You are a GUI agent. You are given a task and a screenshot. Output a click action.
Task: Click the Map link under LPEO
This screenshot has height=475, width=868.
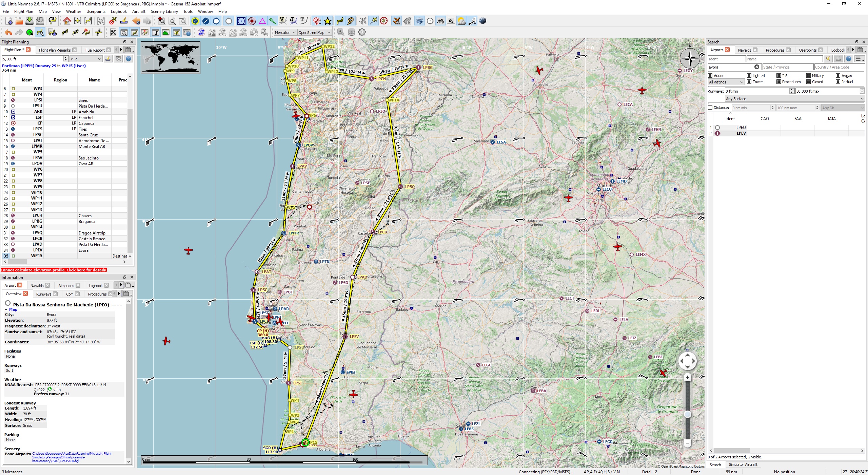point(13,309)
